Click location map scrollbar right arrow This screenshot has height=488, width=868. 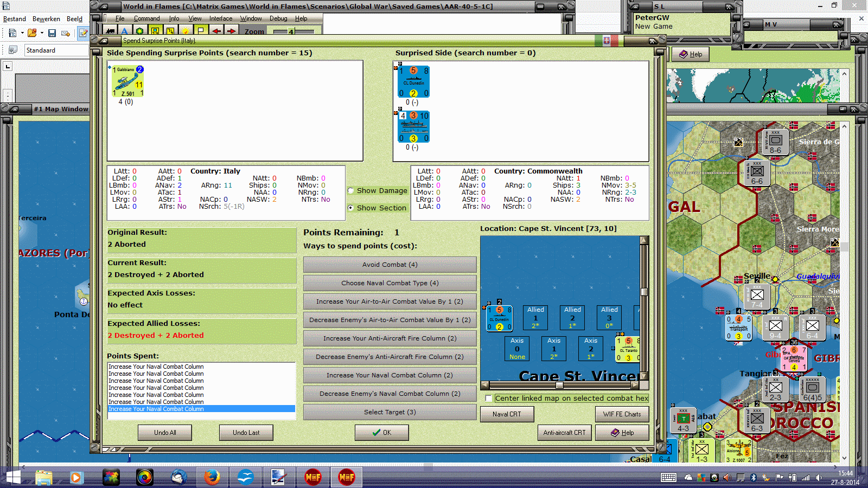click(x=635, y=385)
